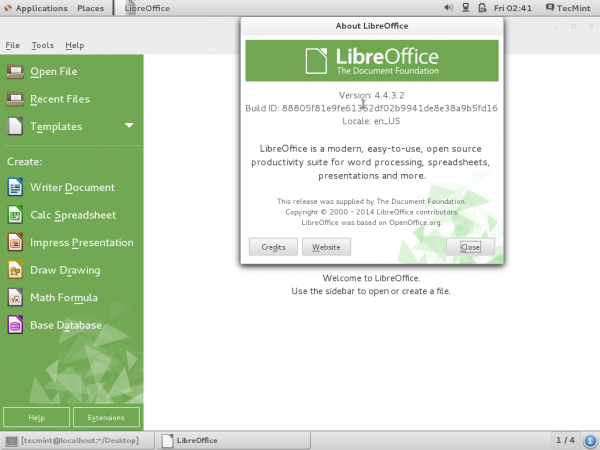Create a new Math Formula
The width and height of the screenshot is (600, 450).
[x=64, y=297]
